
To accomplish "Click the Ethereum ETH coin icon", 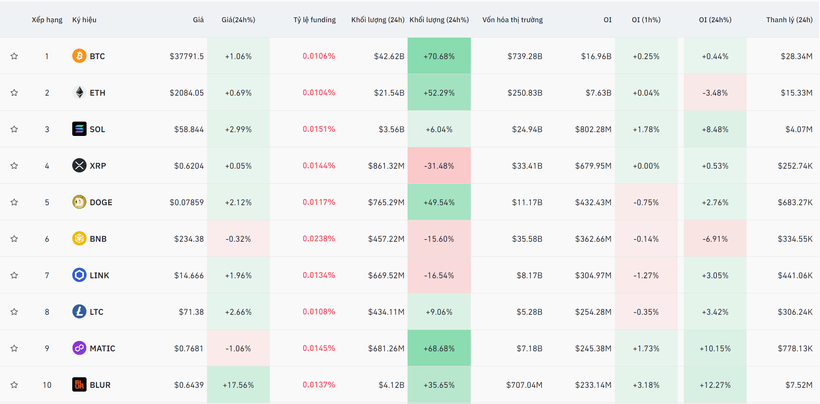I will [x=79, y=93].
